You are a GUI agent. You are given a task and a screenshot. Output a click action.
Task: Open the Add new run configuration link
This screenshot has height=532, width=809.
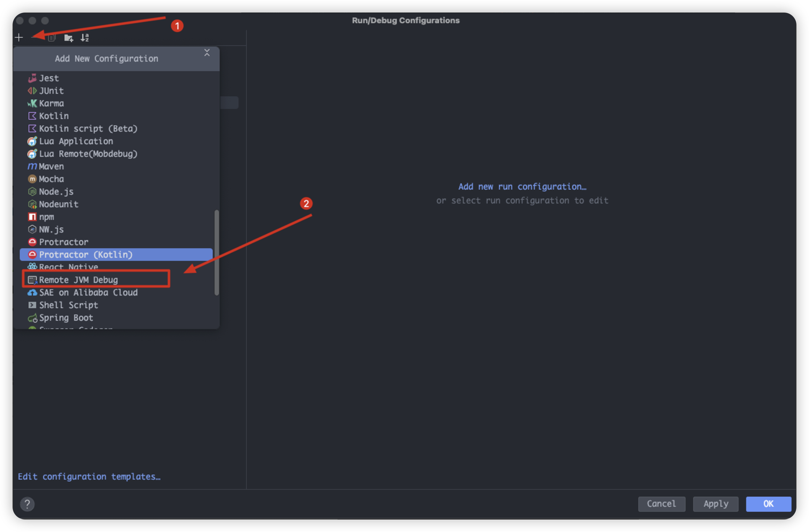pos(522,187)
